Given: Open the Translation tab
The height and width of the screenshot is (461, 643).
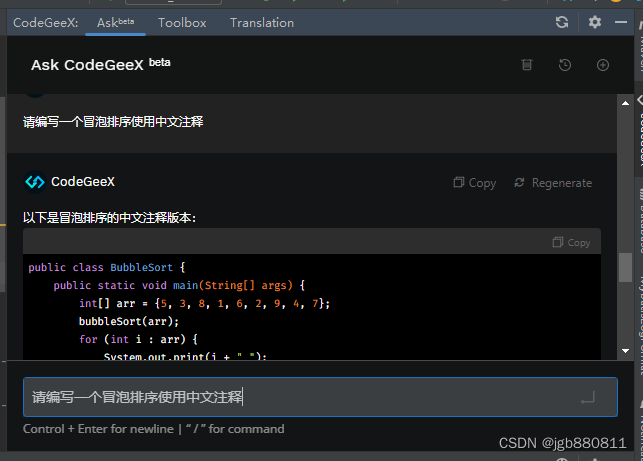Looking at the screenshot, I should tap(262, 23).
